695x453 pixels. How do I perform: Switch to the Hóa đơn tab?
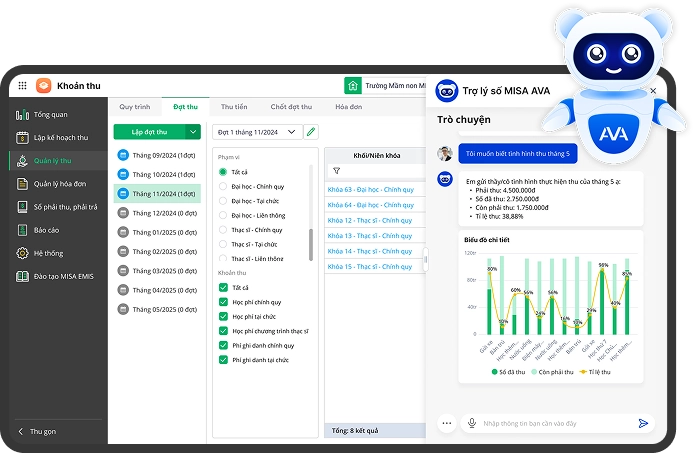pos(348,106)
